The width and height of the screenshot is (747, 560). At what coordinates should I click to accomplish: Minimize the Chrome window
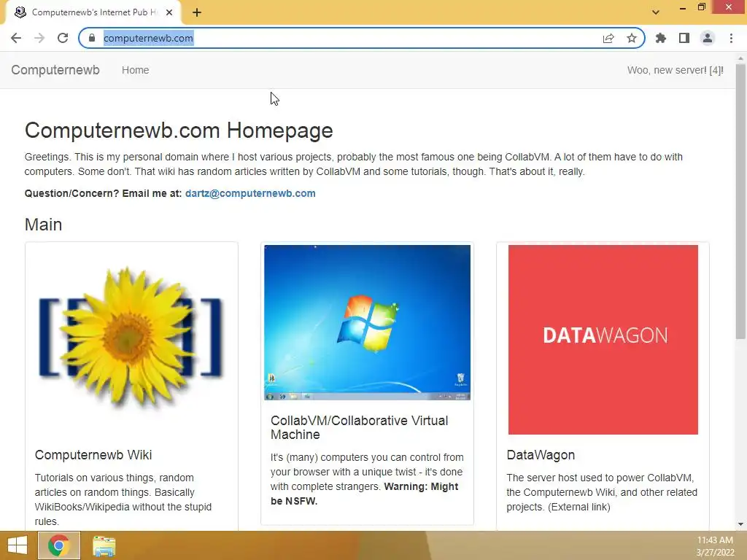(x=683, y=7)
